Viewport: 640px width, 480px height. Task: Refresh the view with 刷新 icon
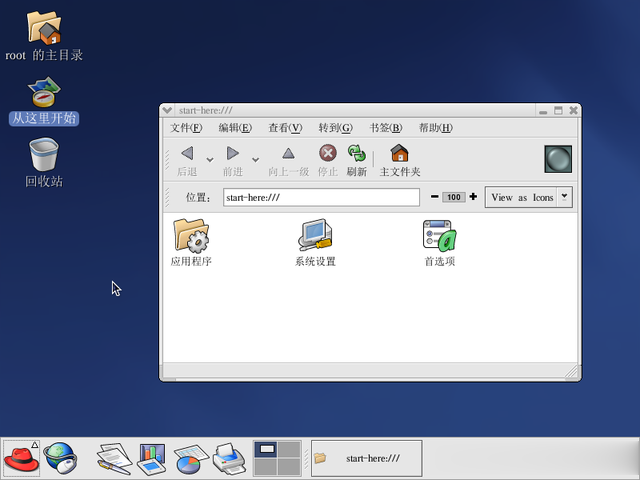point(357,153)
